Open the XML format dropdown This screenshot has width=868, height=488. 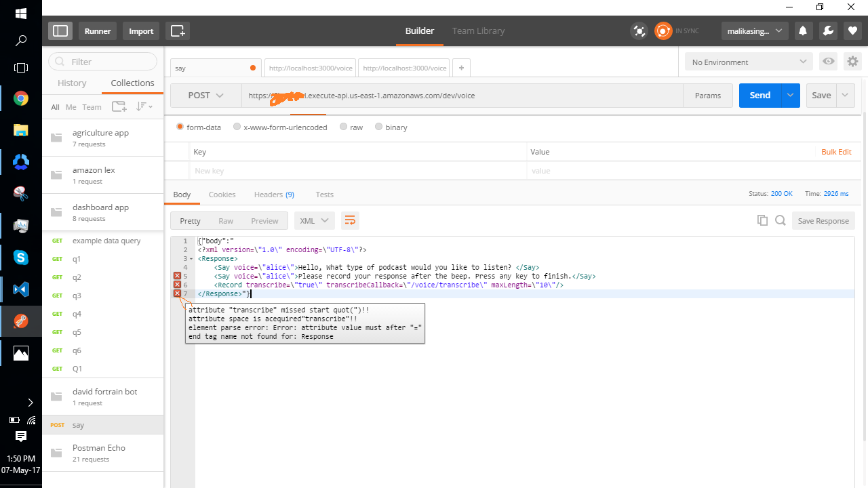(x=315, y=221)
